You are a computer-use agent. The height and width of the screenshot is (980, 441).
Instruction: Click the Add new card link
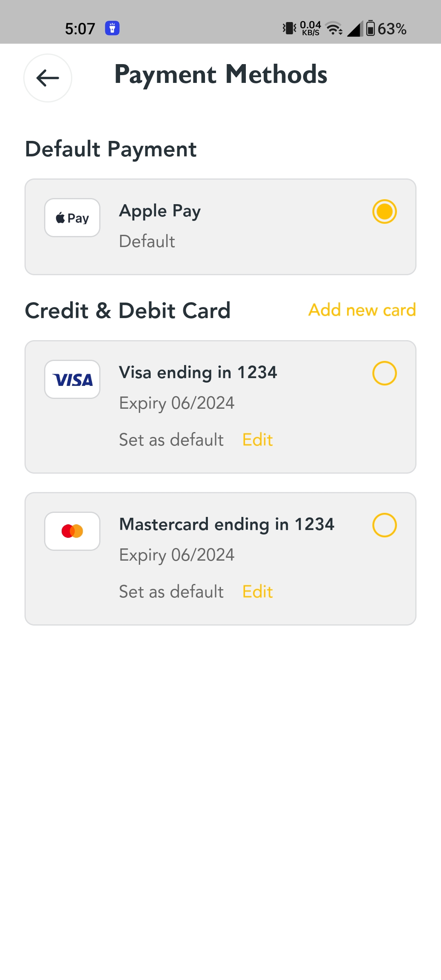(x=362, y=310)
